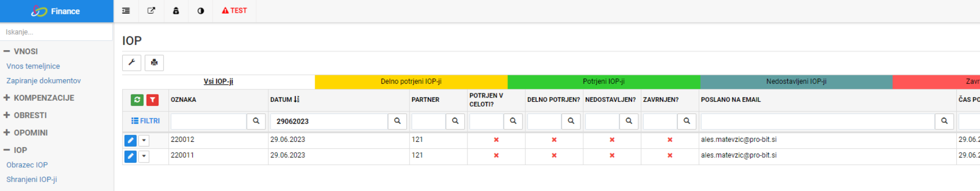Click email address in row 220012
Image resolution: width=980 pixels, height=191 pixels.
click(738, 140)
